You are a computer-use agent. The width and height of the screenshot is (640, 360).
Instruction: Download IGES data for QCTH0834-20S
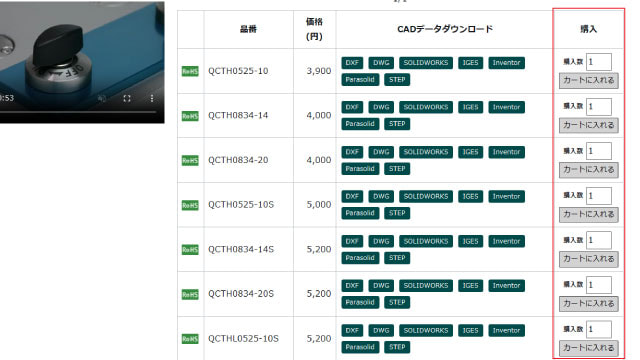470,285
